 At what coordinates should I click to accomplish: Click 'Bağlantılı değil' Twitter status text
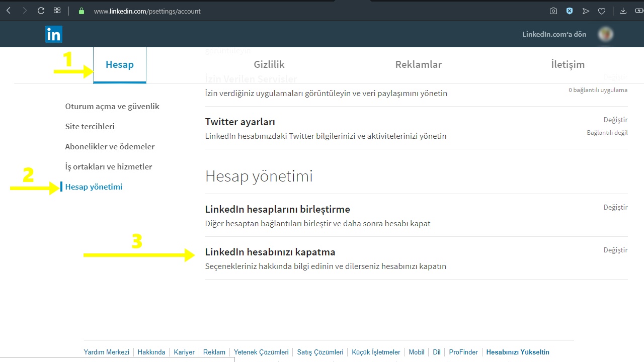click(x=607, y=133)
